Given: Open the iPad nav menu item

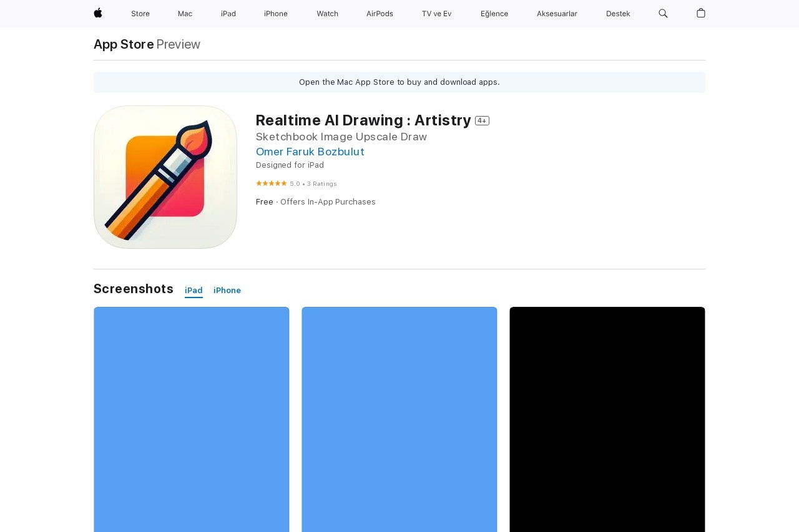Looking at the screenshot, I should (x=228, y=14).
